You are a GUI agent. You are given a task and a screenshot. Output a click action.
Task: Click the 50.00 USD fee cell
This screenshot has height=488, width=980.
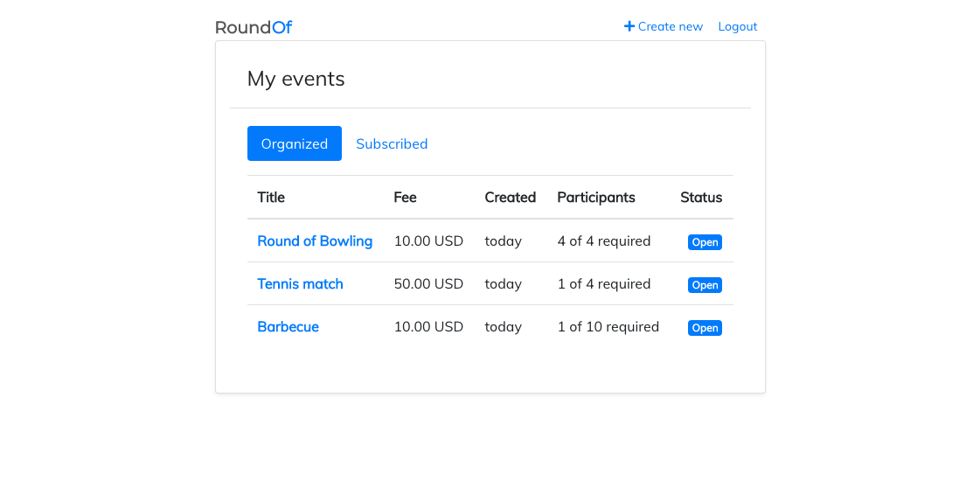coord(428,284)
